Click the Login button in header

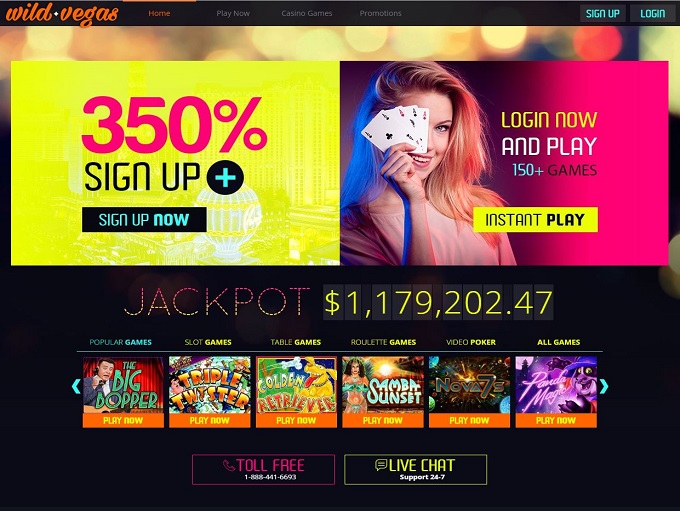(x=653, y=13)
